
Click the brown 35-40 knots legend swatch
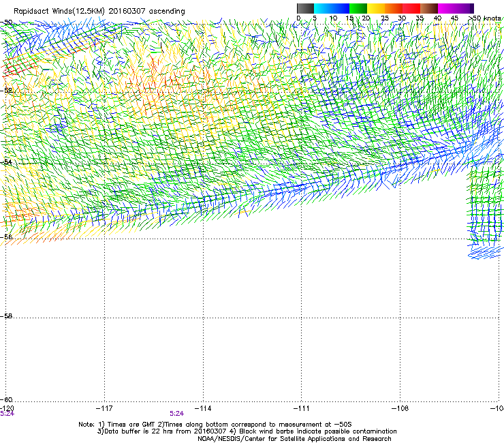tap(429, 8)
